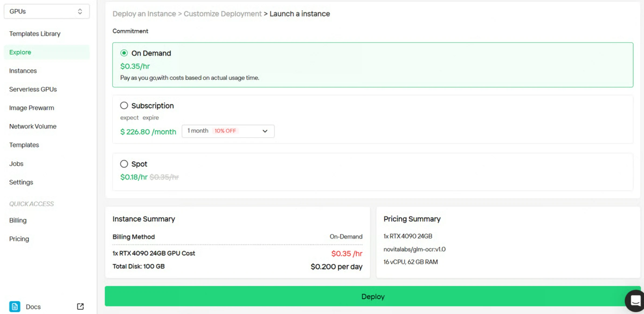Click 16 vCPU, 62 GB RAM text
Viewport: 644px width, 314px height.
411,262
